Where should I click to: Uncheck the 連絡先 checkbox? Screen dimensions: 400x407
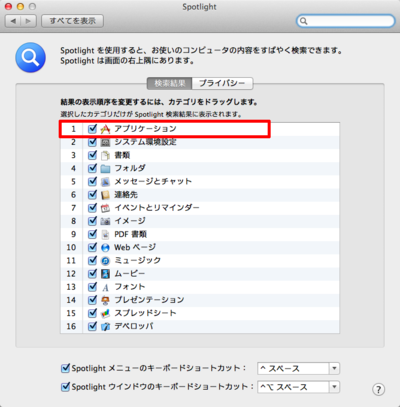[92, 195]
